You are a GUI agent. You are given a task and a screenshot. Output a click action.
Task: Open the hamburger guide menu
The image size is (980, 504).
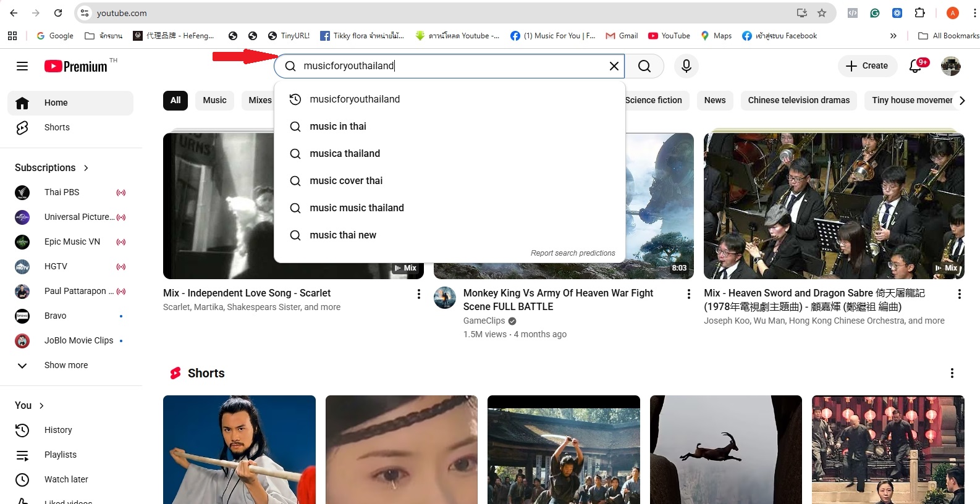coord(22,66)
